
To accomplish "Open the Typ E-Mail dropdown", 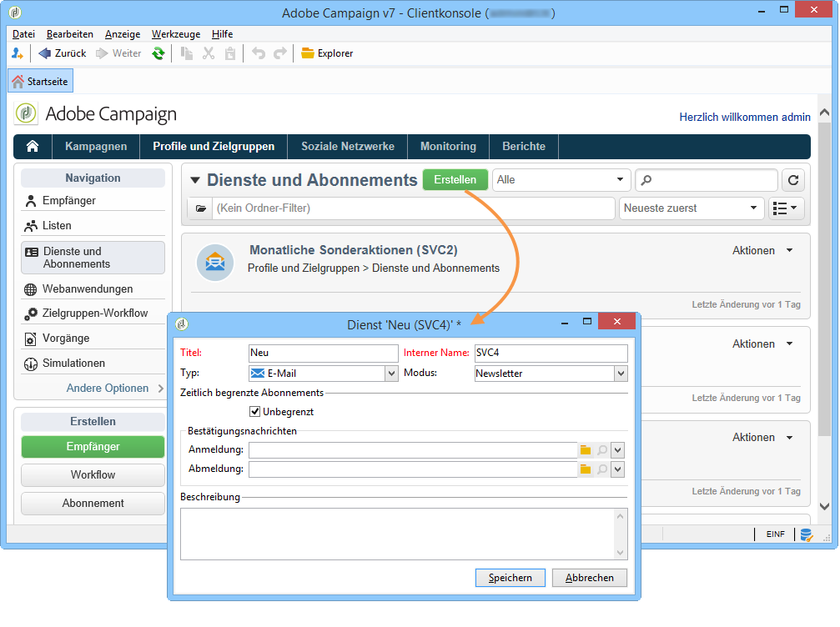I will (x=391, y=374).
